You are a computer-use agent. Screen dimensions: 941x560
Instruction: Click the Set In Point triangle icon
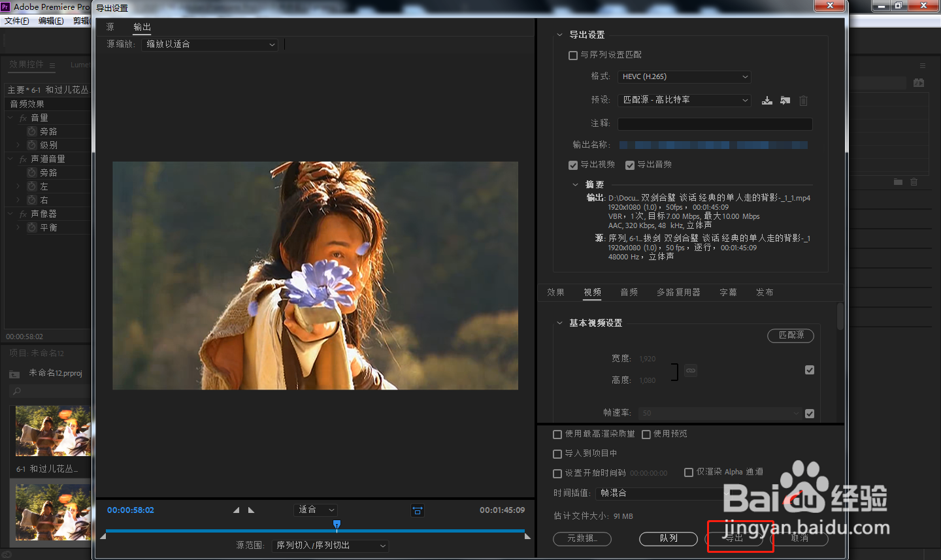[x=236, y=510]
